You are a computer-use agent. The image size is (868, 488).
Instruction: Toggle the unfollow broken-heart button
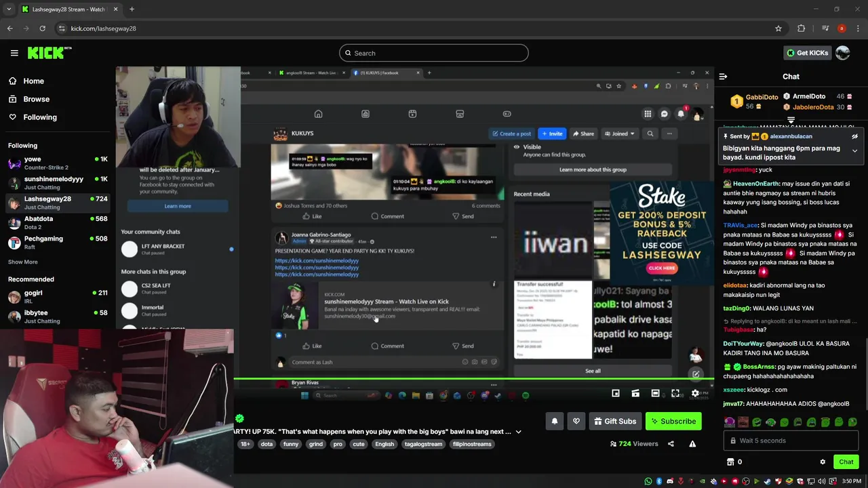click(x=576, y=421)
